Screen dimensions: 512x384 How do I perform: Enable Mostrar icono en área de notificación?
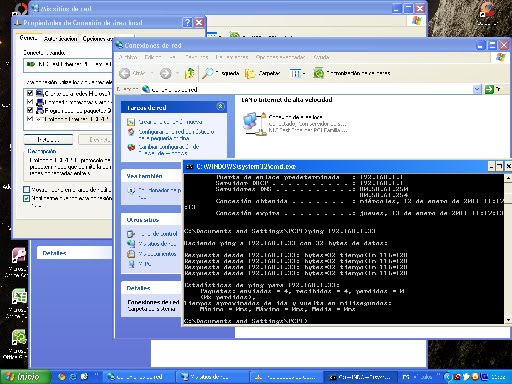[27, 190]
